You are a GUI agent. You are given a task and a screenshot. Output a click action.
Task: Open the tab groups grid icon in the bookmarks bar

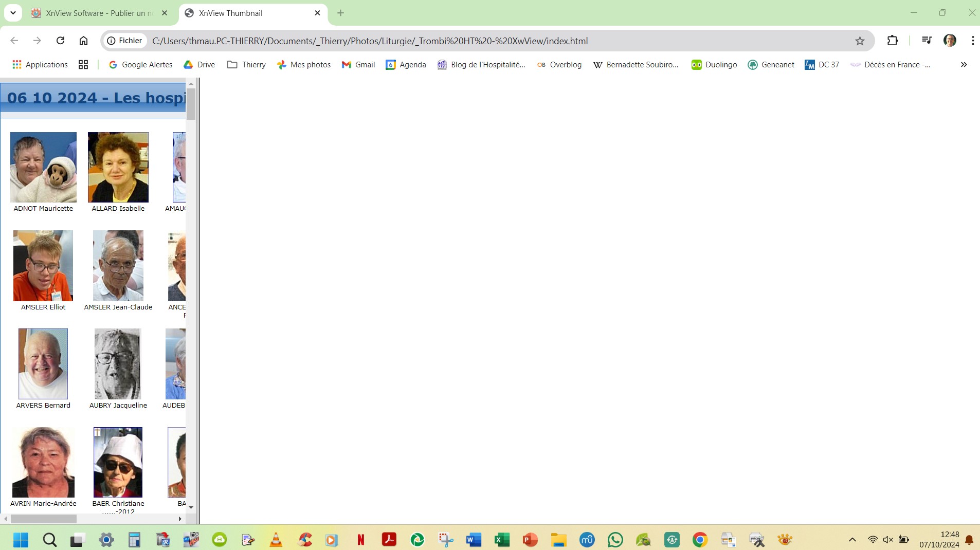click(x=83, y=64)
